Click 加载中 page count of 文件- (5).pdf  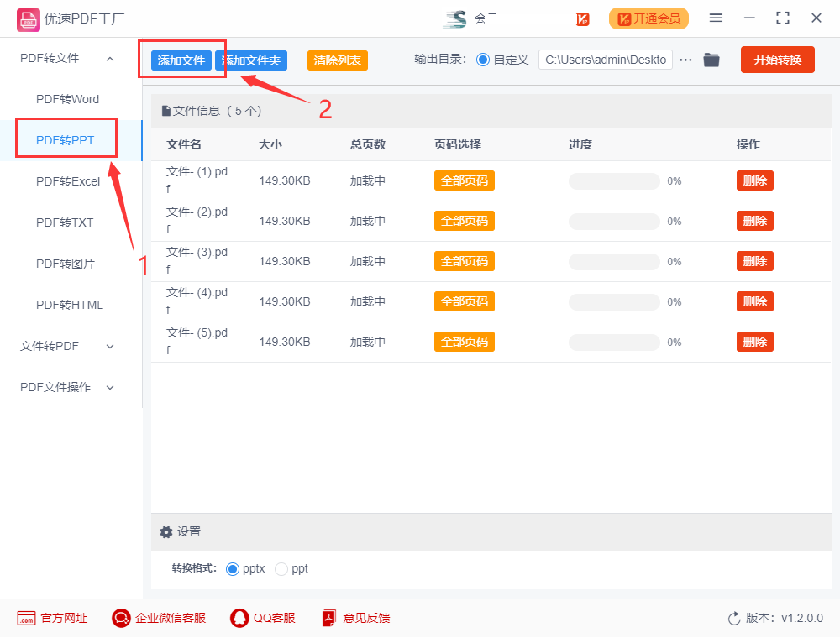pos(368,342)
